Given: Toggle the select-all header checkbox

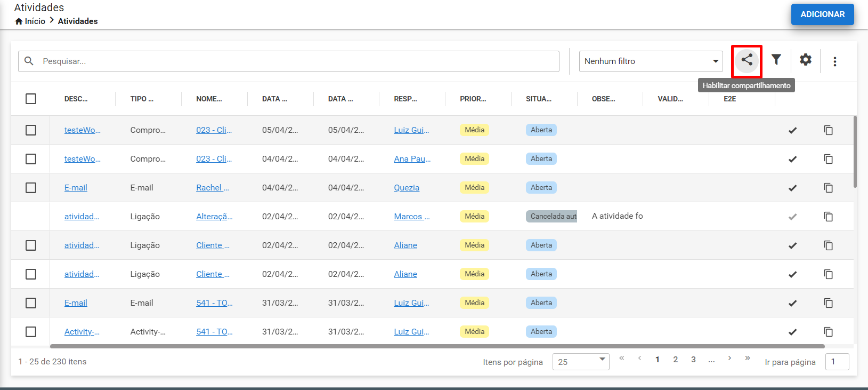Looking at the screenshot, I should [31, 99].
